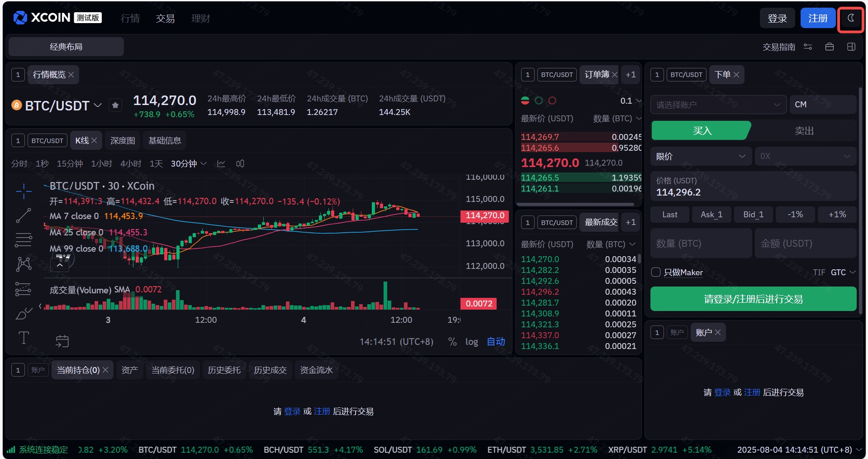Select the text tool on chart toolbar
The width and height of the screenshot is (868, 459).
pos(24,338)
